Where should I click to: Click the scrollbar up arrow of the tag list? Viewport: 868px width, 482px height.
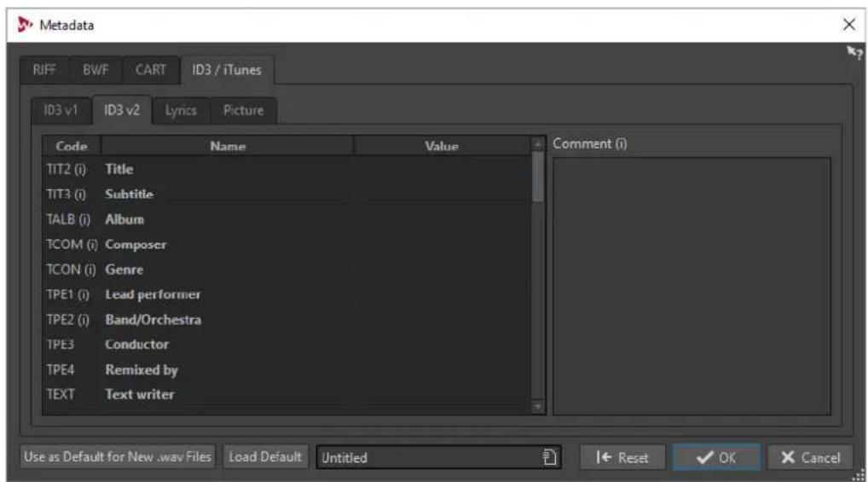pyautogui.click(x=537, y=143)
